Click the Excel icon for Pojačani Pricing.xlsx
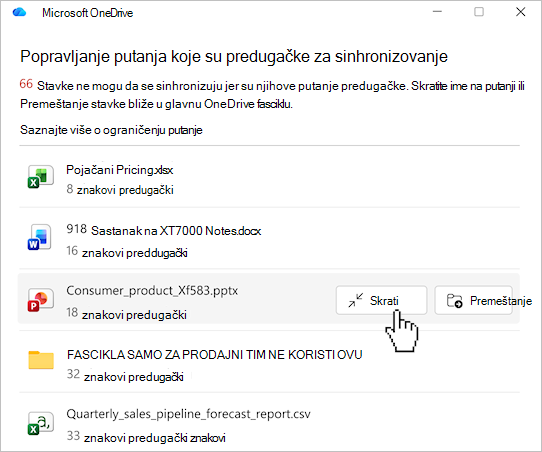The image size is (542, 452). pyautogui.click(x=40, y=177)
